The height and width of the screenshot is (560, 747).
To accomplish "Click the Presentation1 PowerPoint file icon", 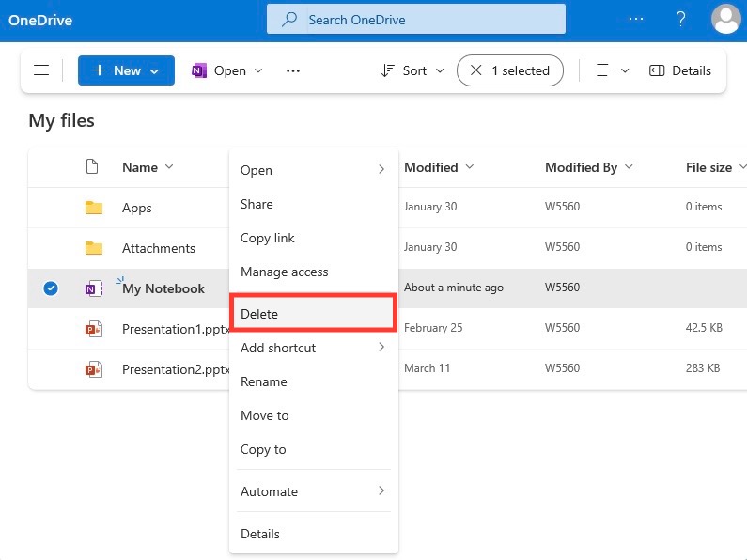I will click(x=94, y=329).
